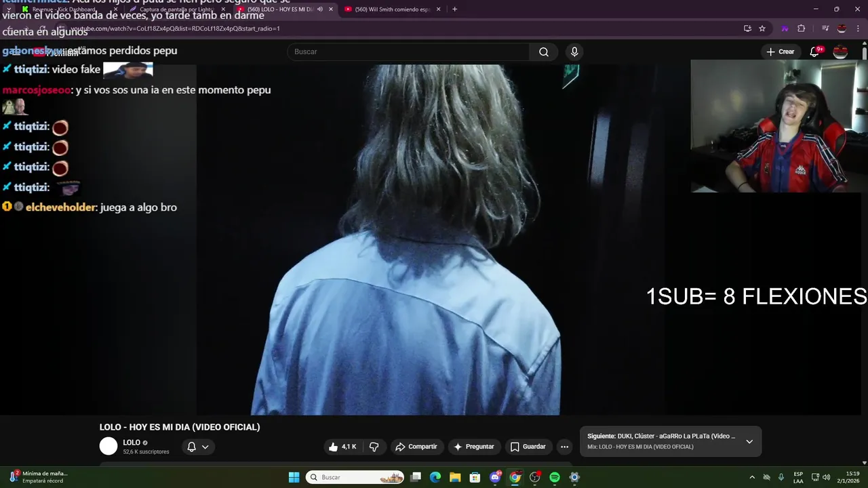The image size is (868, 488).
Task: Open the weather widget Mínima de mañana
Action: tap(39, 477)
